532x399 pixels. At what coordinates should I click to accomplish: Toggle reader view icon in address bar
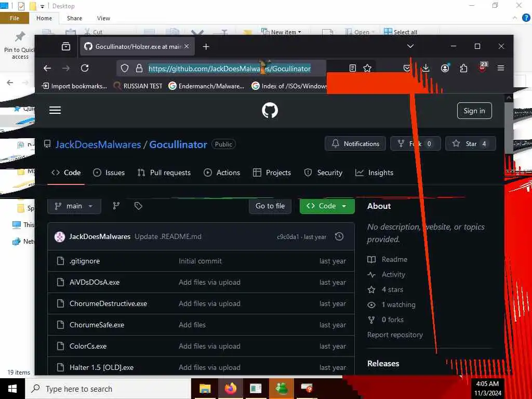pyautogui.click(x=353, y=68)
